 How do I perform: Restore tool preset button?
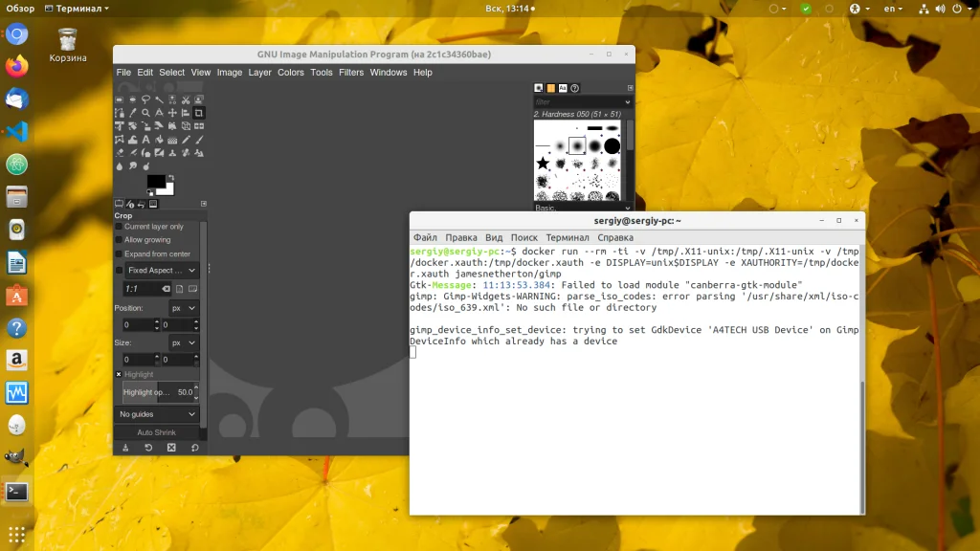[x=148, y=448]
